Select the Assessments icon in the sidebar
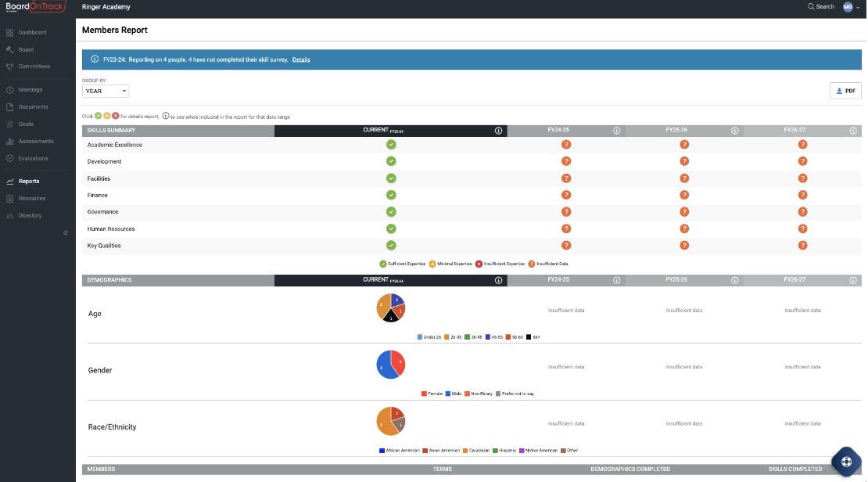Image resolution: width=868 pixels, height=482 pixels. pos(9,142)
